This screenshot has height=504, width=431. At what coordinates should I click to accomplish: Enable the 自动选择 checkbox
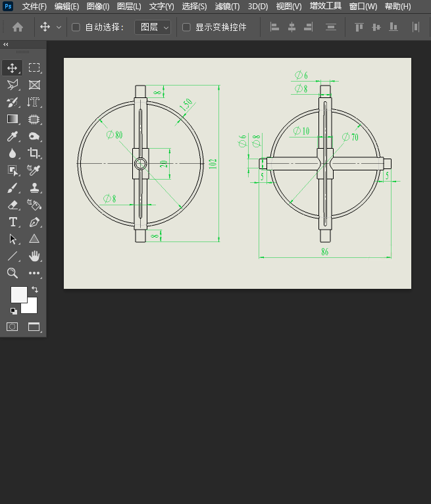[x=76, y=28]
